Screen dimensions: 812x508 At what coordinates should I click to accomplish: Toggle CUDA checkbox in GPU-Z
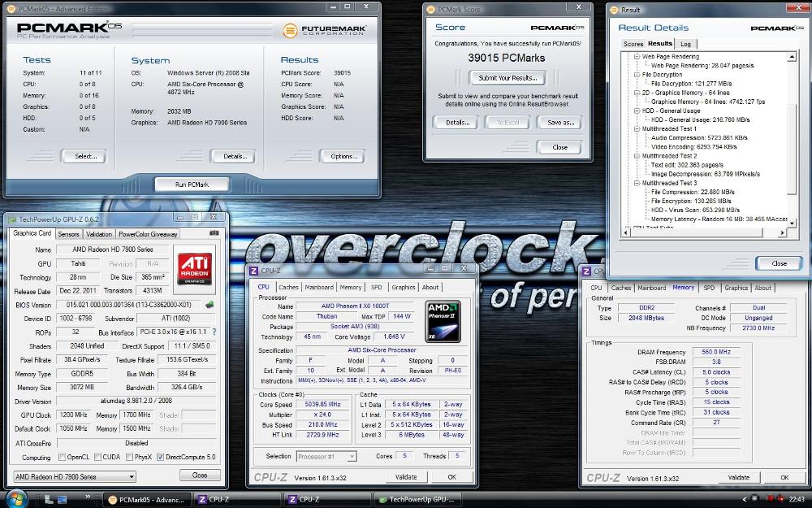coord(98,457)
